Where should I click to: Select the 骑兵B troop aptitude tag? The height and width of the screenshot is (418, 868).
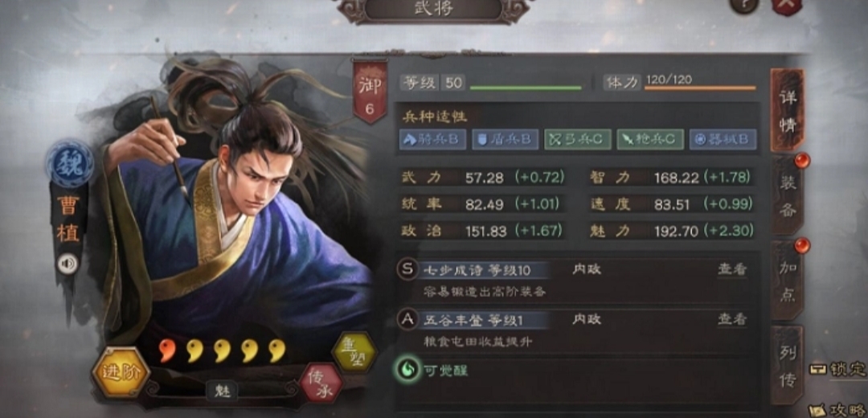(432, 139)
